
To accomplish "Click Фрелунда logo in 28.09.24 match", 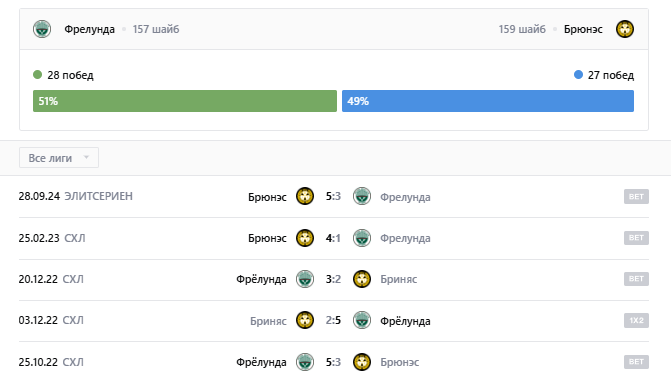I will [x=362, y=196].
